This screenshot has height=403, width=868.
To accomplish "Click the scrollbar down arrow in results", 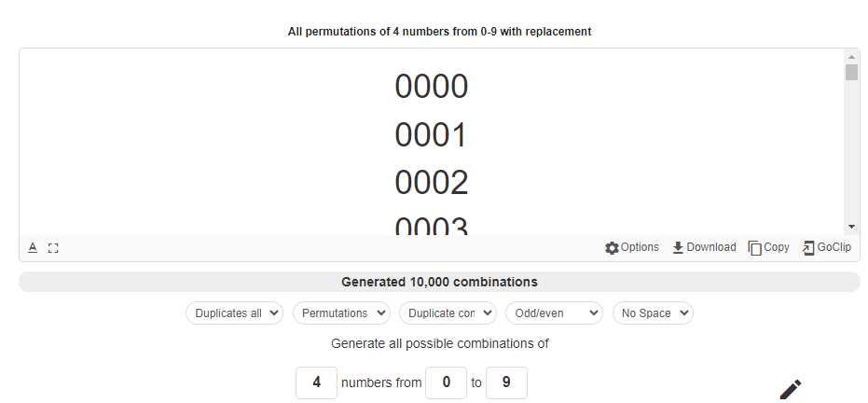I will [851, 227].
